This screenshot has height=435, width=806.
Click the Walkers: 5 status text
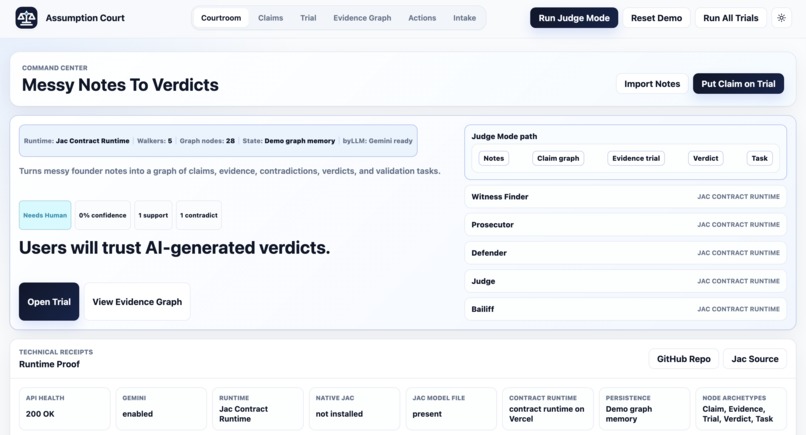[154, 140]
